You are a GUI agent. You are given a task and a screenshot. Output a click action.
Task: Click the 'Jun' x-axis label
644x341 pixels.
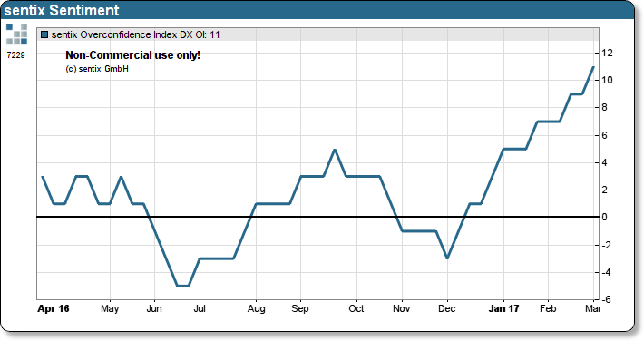coord(154,308)
